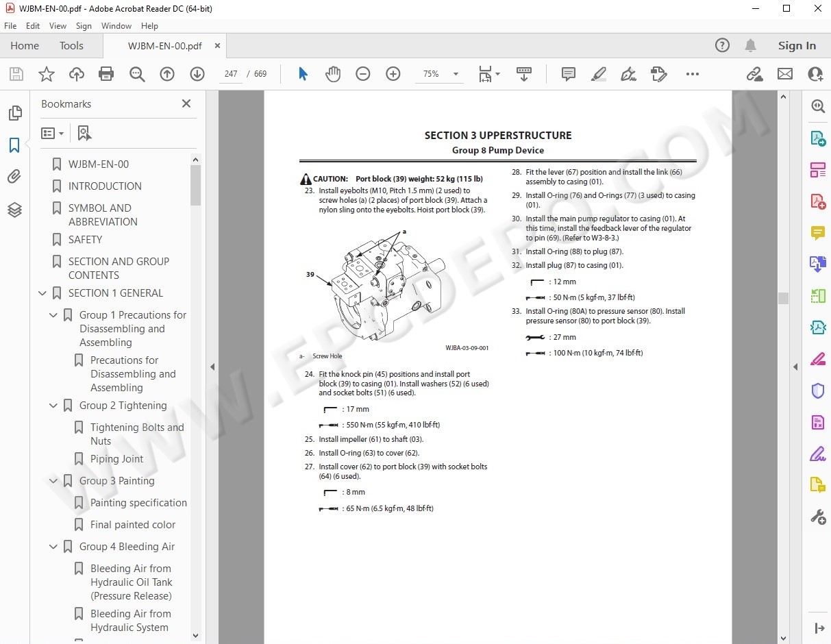Open the Export PDF tool
This screenshot has height=644, width=831.
[817, 138]
